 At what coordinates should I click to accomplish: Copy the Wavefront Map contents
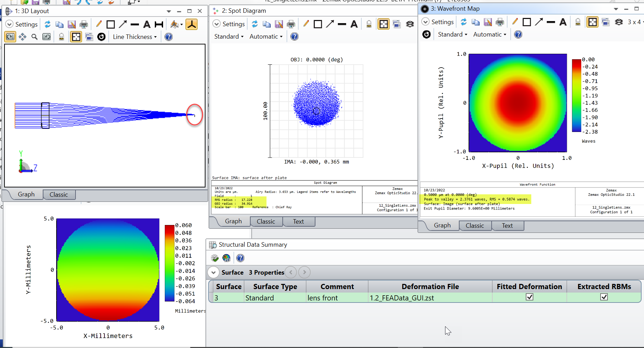(x=476, y=22)
